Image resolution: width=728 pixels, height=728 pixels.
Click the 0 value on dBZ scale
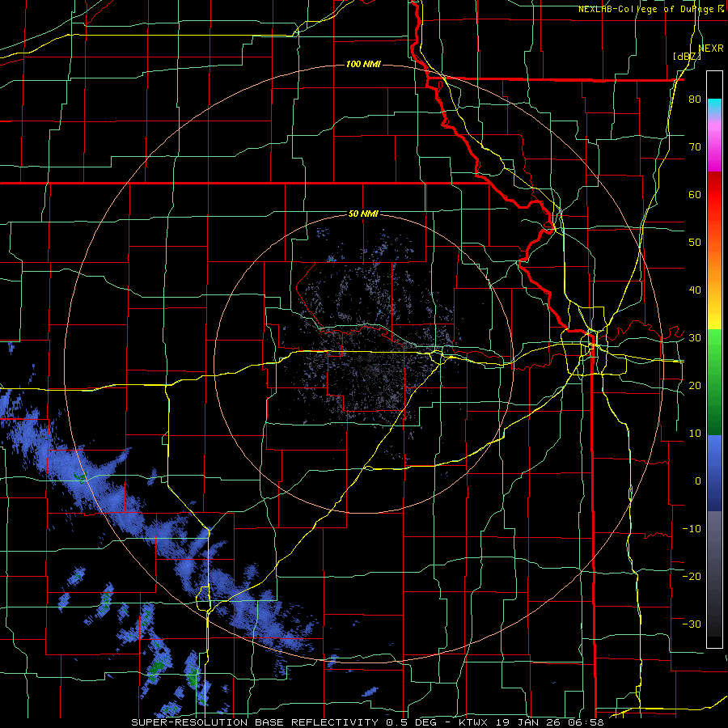coord(698,481)
